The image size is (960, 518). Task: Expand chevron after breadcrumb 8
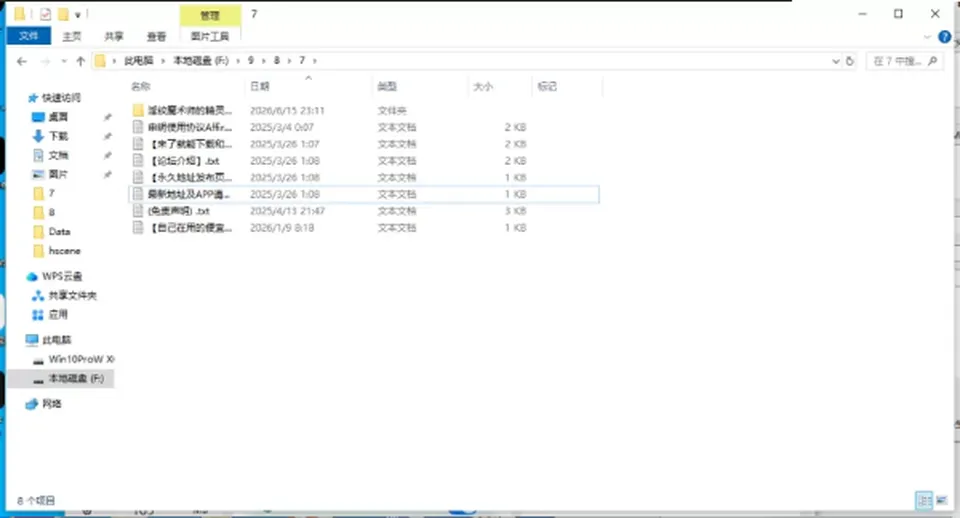290,61
